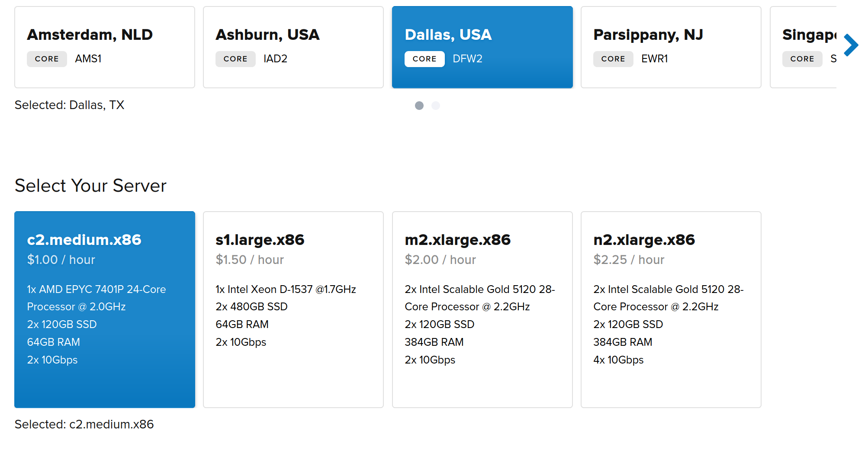
Task: Click 'Selected: c2.medium.x86' text
Action: pos(84,425)
